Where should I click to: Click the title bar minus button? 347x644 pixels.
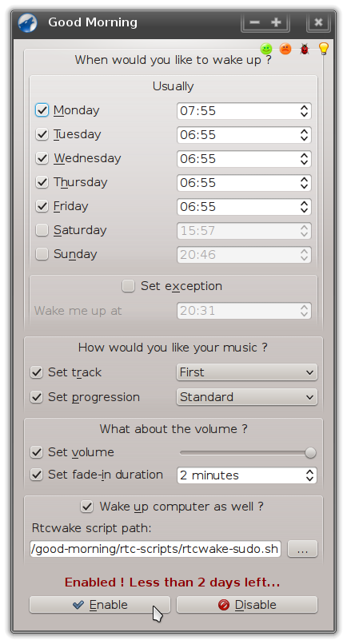pos(254,22)
